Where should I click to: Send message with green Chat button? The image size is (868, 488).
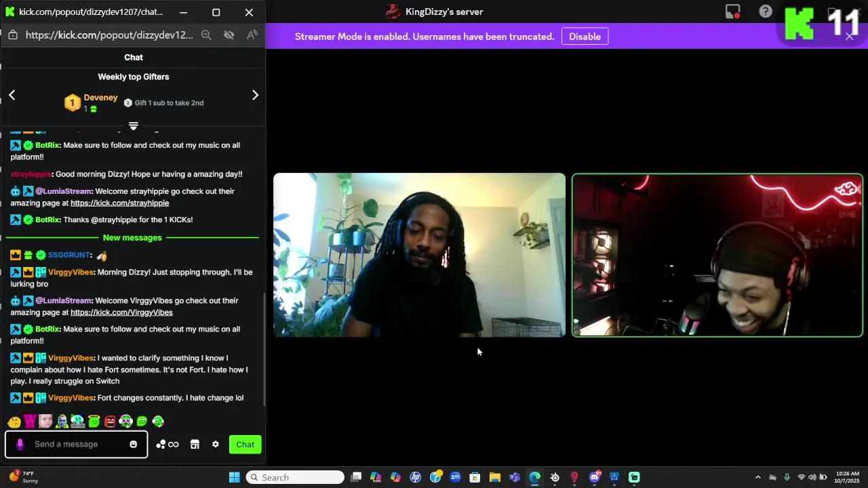pos(245,445)
